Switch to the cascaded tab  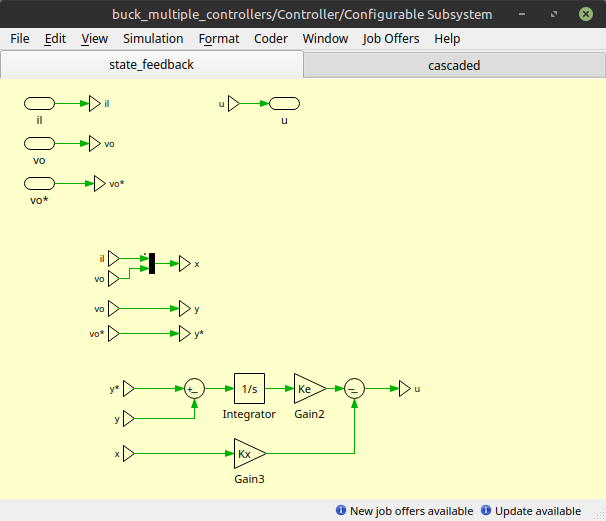[x=454, y=65]
